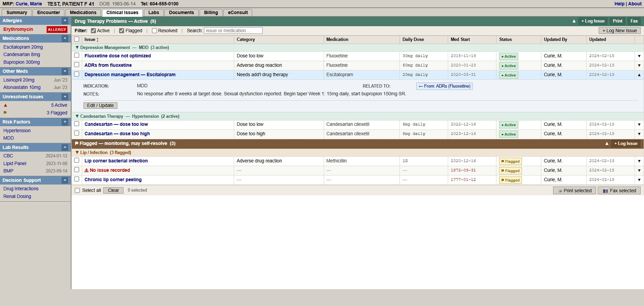This screenshot has width=644, height=306.
Task: Click the plus icon on Allergies panel
Action: click(x=65, y=21)
